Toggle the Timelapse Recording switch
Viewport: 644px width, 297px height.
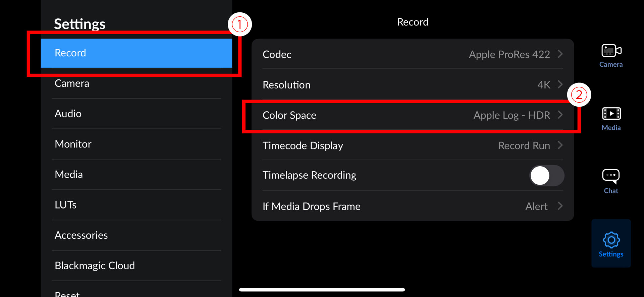point(546,175)
